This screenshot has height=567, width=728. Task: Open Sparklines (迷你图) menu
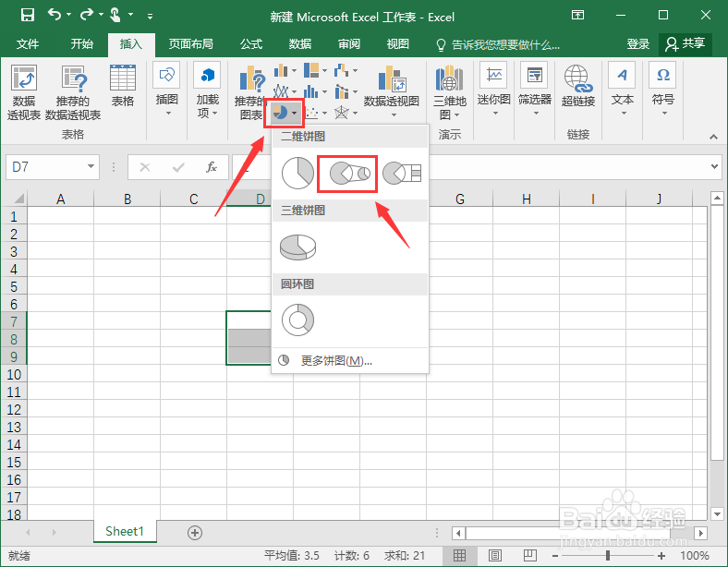494,90
